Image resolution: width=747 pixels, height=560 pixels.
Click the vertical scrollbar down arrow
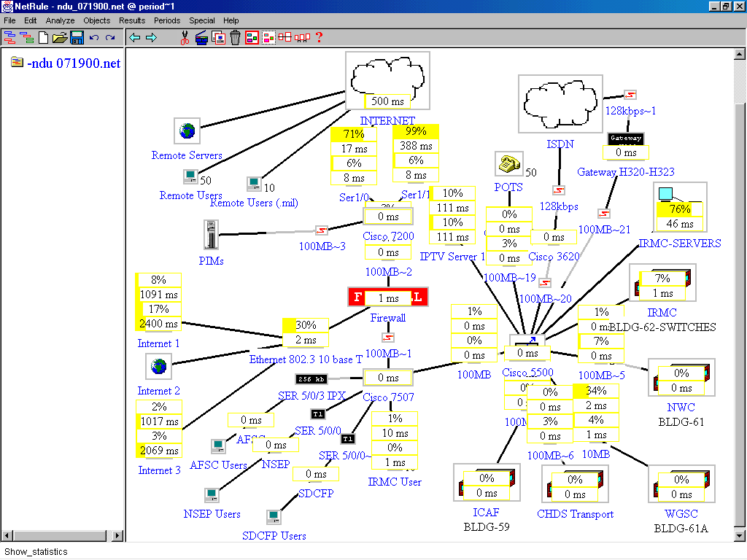pos(740,536)
